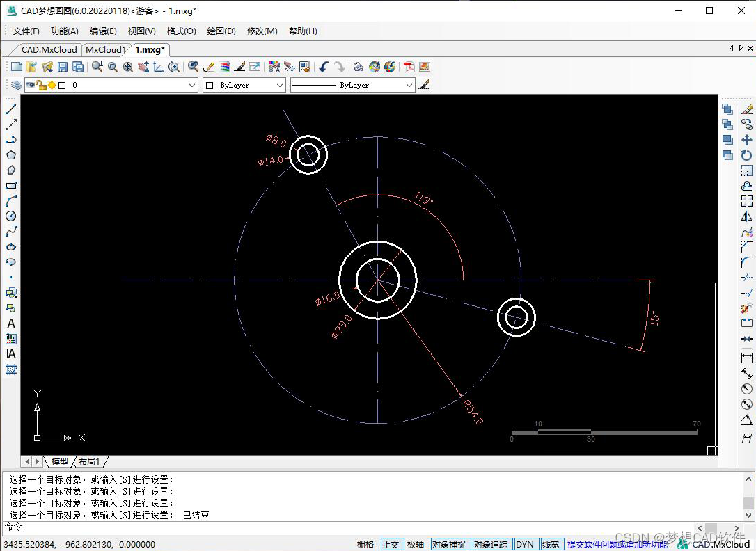Click the command history scrollbar down arrow

(748, 516)
